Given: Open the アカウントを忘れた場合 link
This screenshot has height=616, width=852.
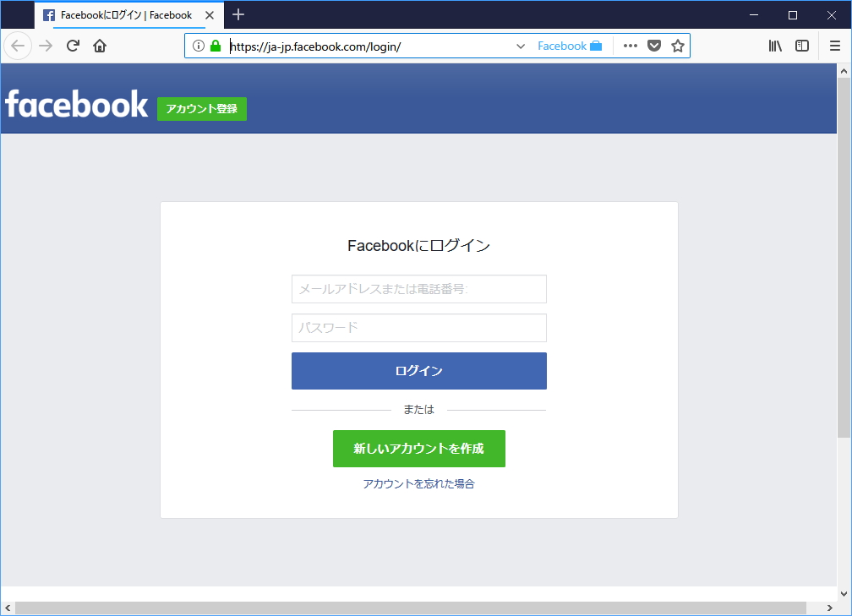Looking at the screenshot, I should (418, 483).
